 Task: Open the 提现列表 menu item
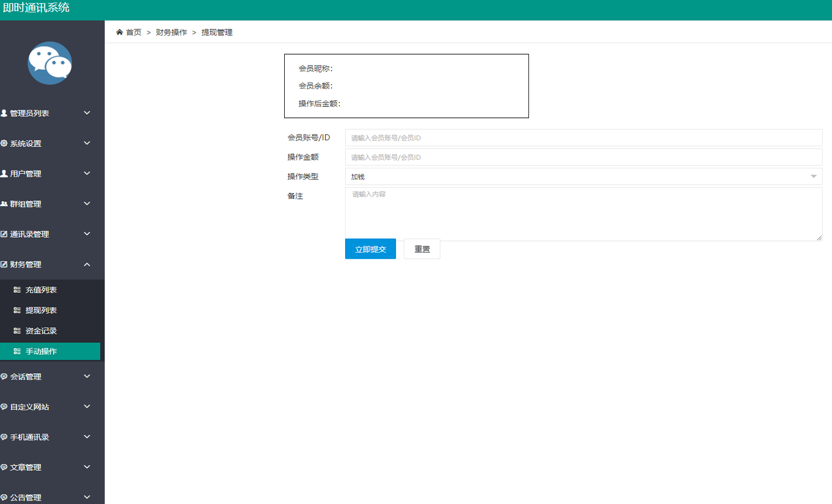[50, 310]
